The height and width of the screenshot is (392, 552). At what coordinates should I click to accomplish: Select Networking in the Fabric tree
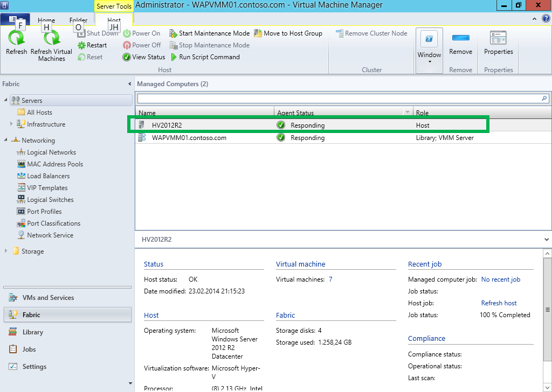33,141
